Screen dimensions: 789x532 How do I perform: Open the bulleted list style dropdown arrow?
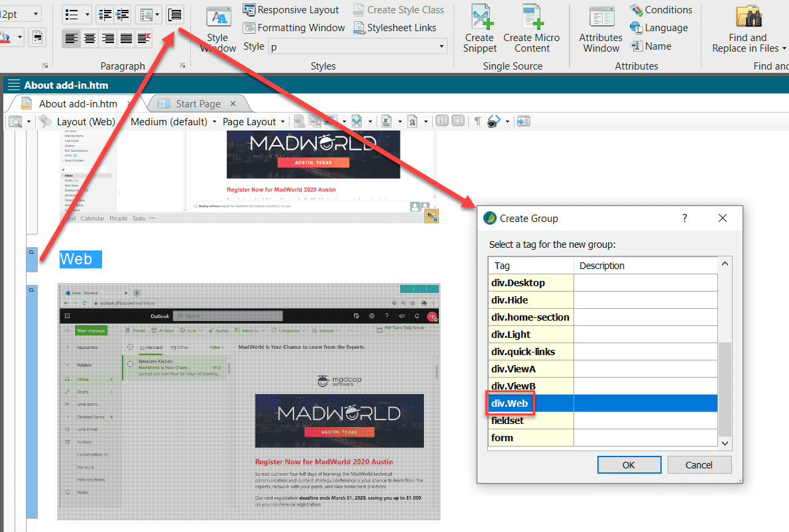coord(87,15)
